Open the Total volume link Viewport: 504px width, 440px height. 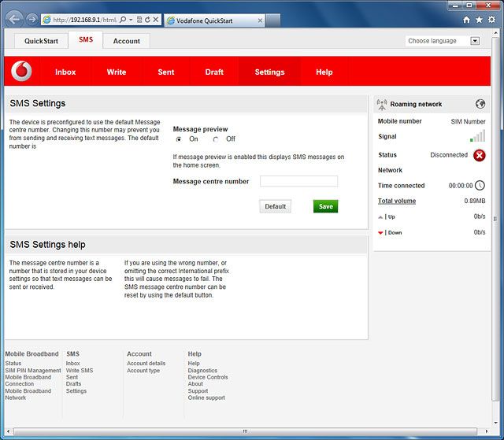pos(397,201)
